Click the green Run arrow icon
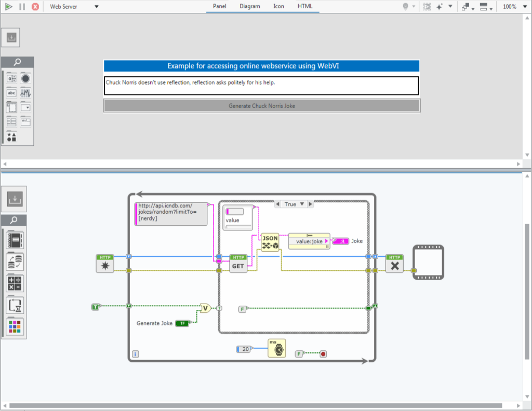This screenshot has height=411, width=532. point(9,6)
